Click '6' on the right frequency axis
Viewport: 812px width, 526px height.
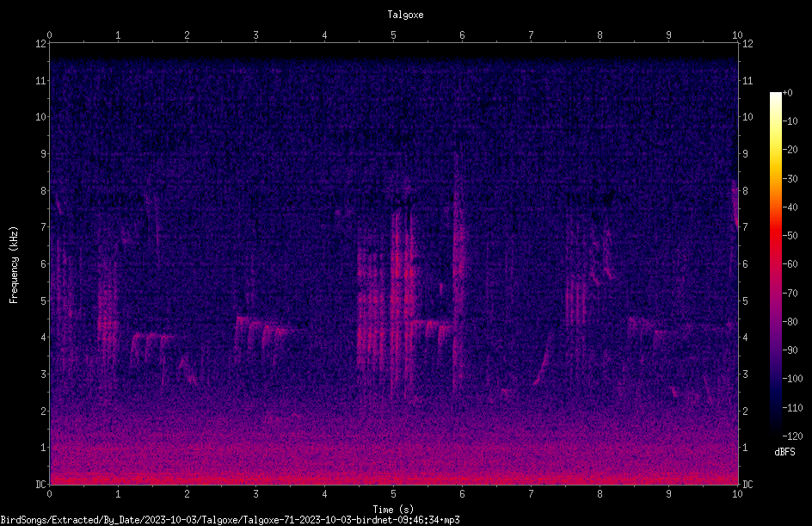click(x=745, y=263)
